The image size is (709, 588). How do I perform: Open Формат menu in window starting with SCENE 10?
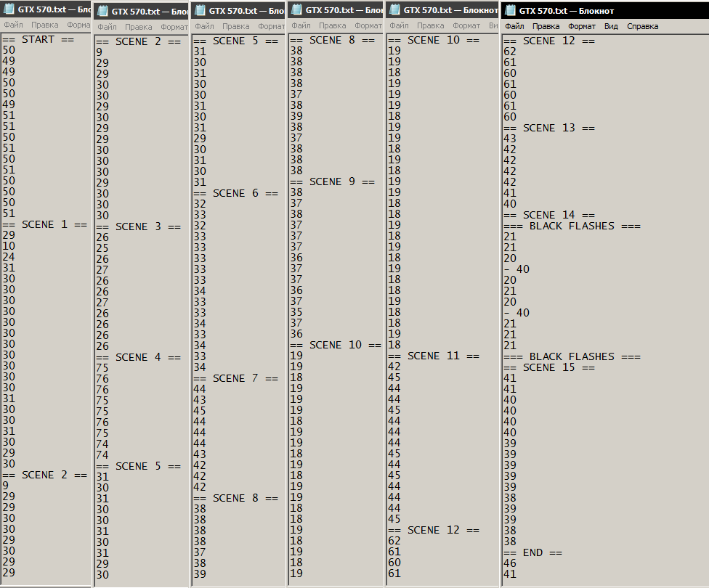pos(466,25)
